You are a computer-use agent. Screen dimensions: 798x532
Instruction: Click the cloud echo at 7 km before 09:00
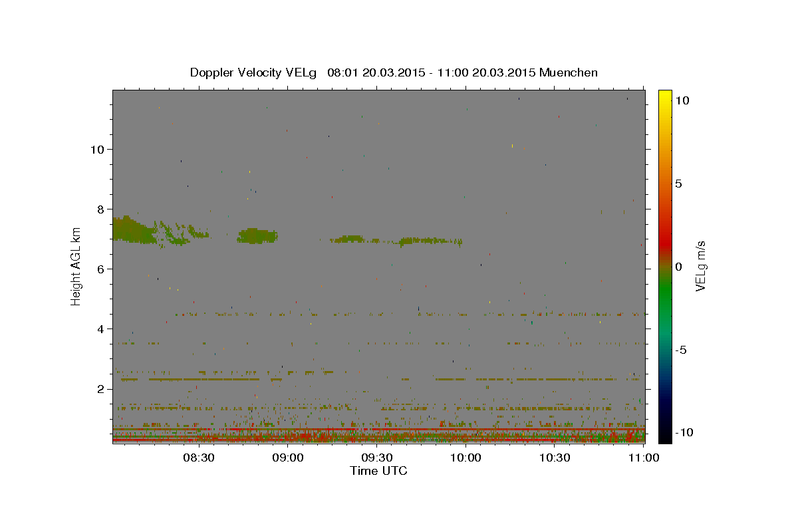(x=257, y=235)
